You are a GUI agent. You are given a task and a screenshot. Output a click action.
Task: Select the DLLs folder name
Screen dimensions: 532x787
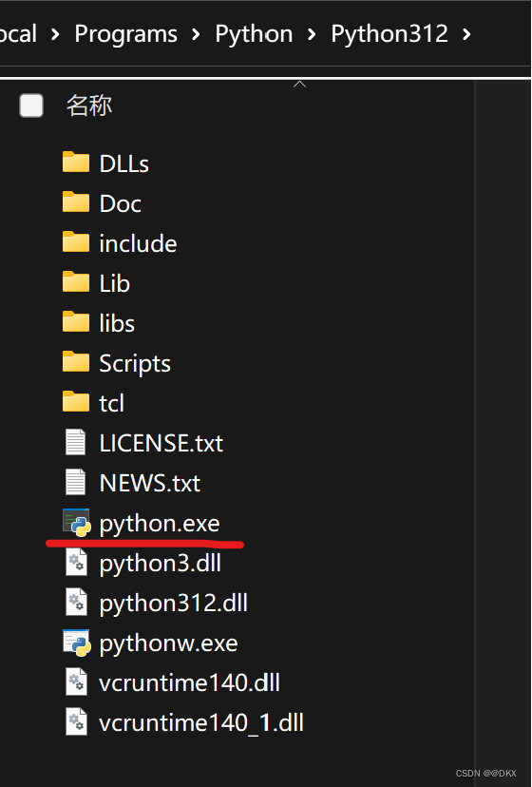pos(123,163)
